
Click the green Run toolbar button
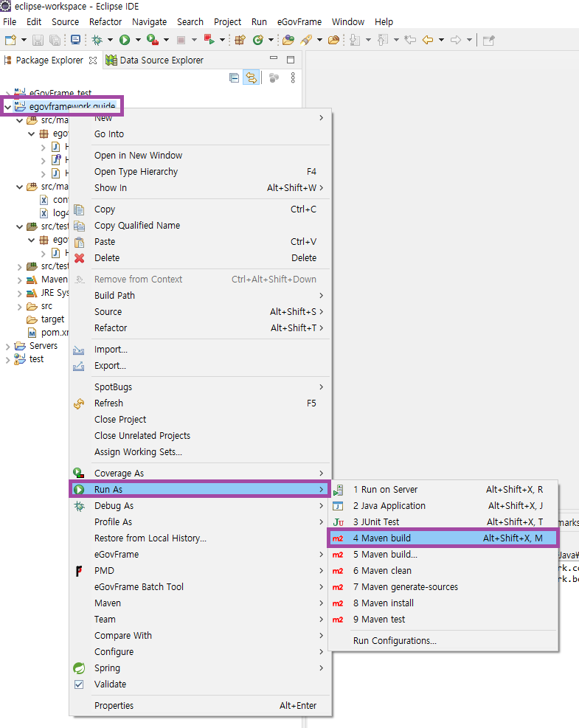tap(125, 40)
